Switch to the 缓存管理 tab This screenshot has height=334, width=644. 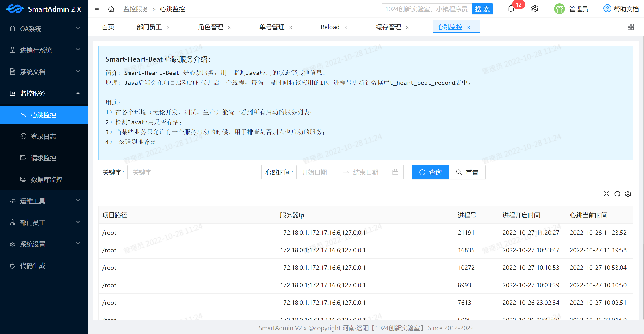(388, 27)
